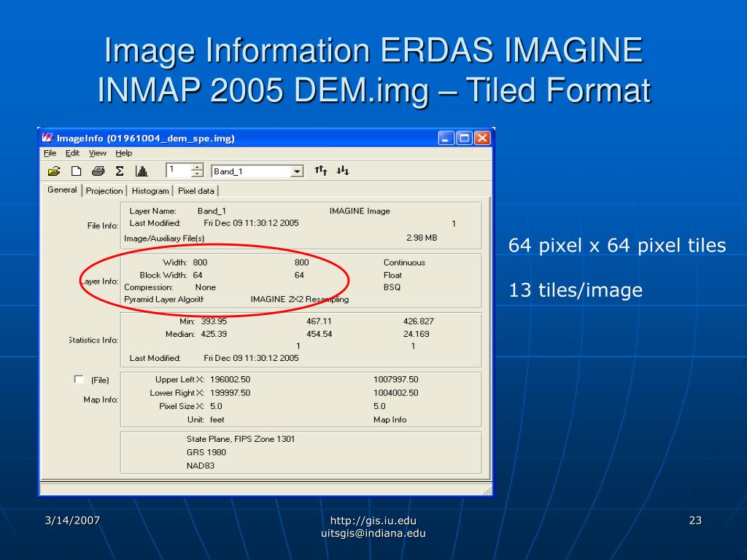Click the Unit value feet

217,419
